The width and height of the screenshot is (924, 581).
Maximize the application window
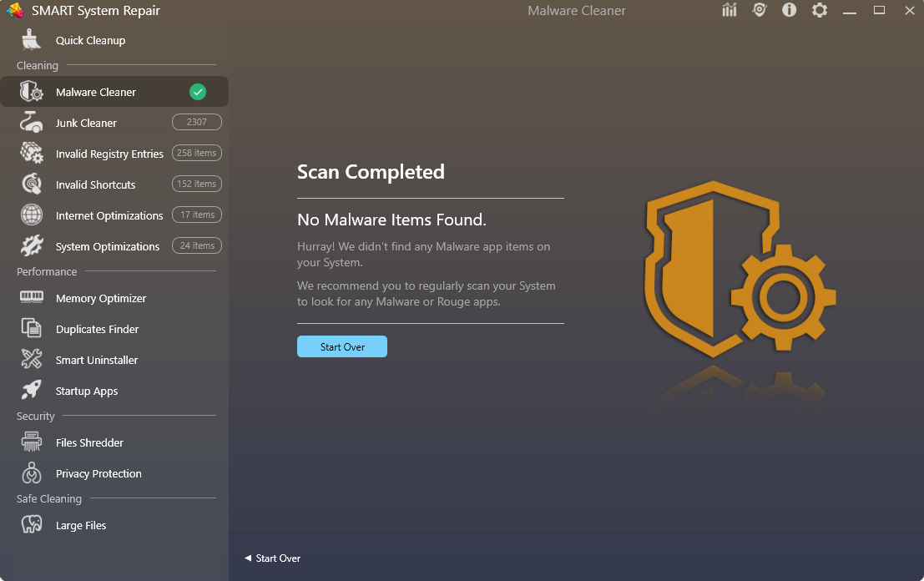point(879,10)
